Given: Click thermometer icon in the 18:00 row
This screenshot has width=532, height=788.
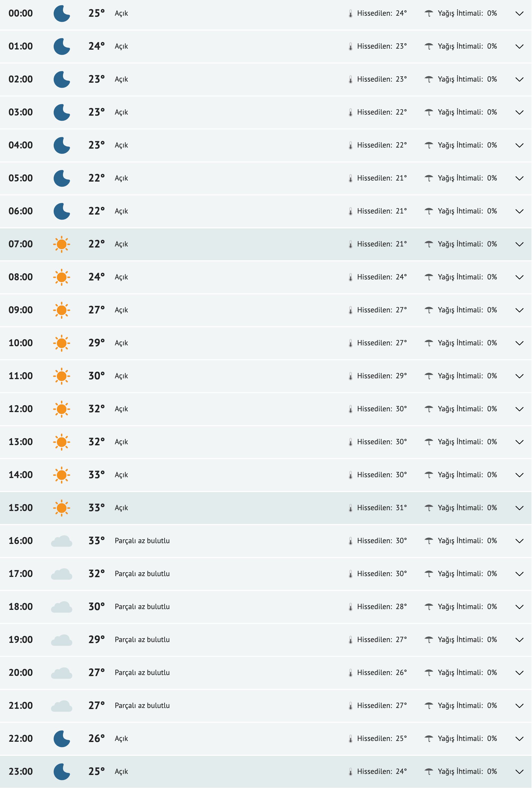Looking at the screenshot, I should click(351, 607).
